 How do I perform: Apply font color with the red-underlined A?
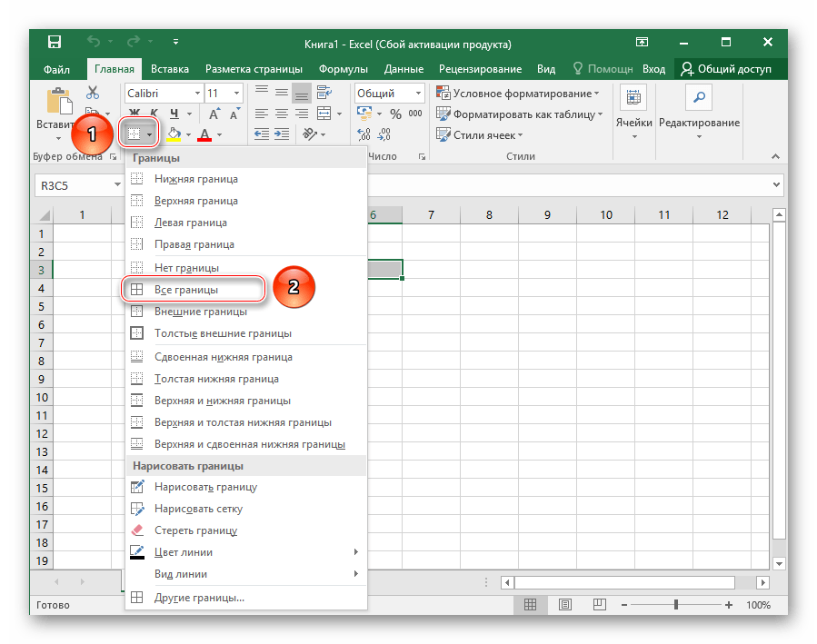[204, 134]
